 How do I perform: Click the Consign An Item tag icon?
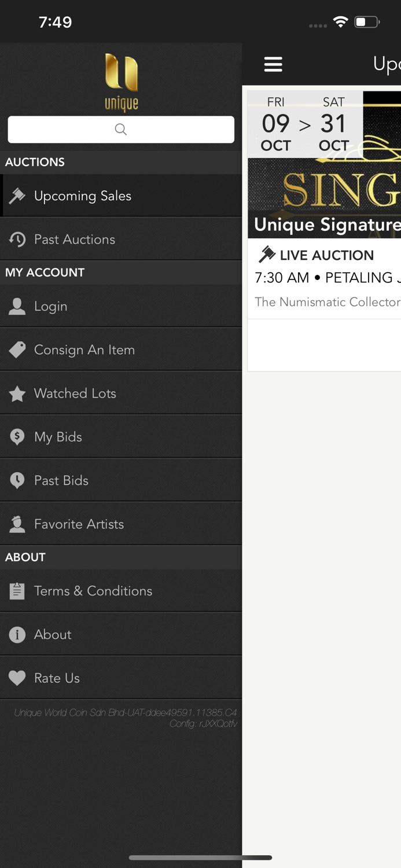click(17, 350)
